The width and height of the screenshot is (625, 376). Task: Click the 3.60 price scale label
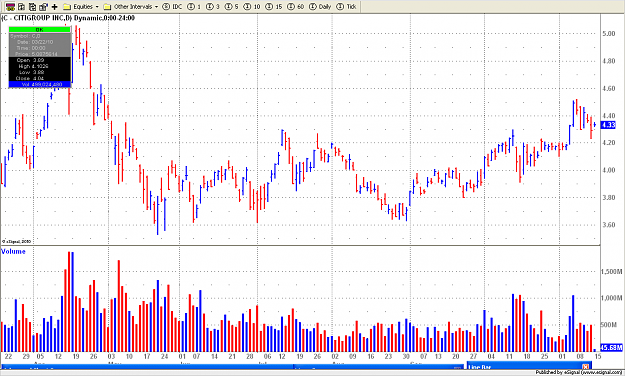[609, 225]
